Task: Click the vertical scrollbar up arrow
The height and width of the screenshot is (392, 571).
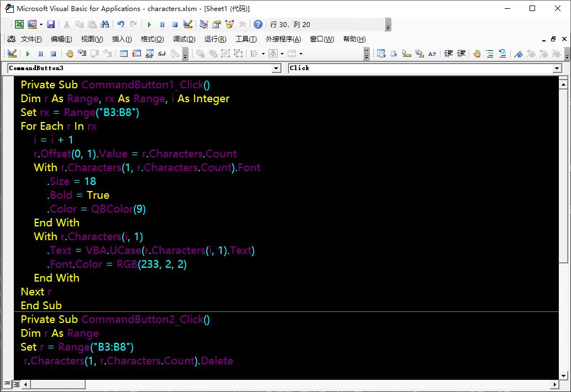Action: [x=563, y=84]
